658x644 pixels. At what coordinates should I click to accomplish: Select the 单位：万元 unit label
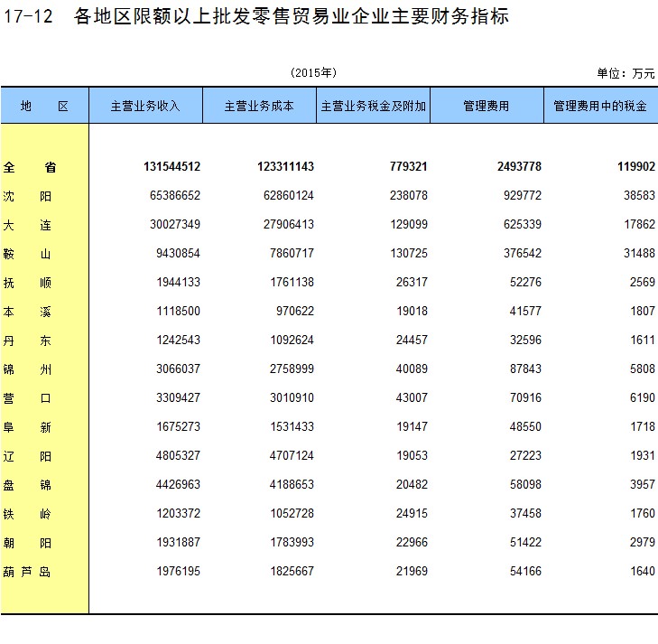(626, 73)
